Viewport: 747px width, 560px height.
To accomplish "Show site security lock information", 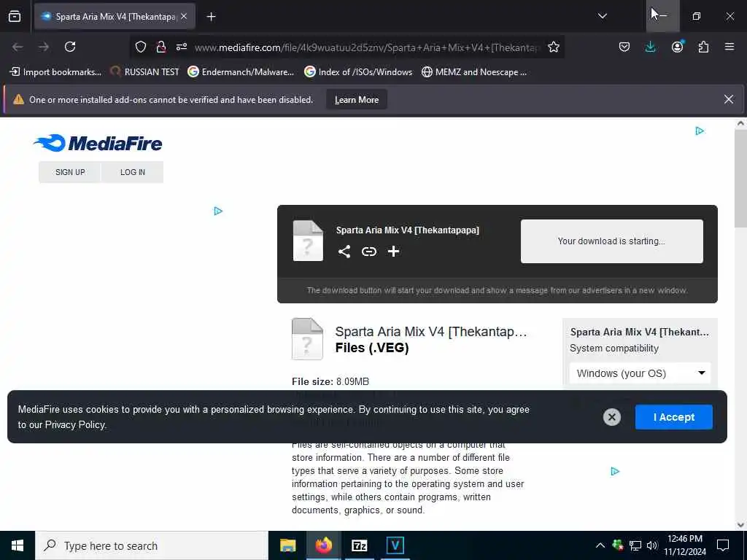I will [x=161, y=47].
